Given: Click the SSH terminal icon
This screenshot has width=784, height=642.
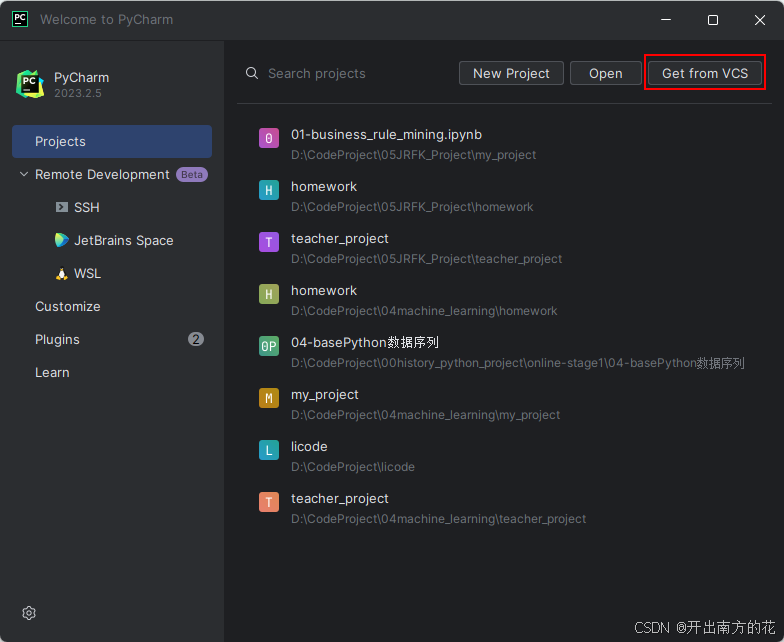Looking at the screenshot, I should (62, 207).
